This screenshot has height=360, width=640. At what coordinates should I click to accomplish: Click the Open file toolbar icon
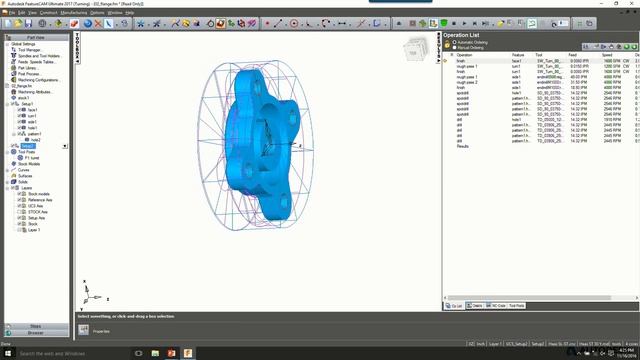(18, 24)
